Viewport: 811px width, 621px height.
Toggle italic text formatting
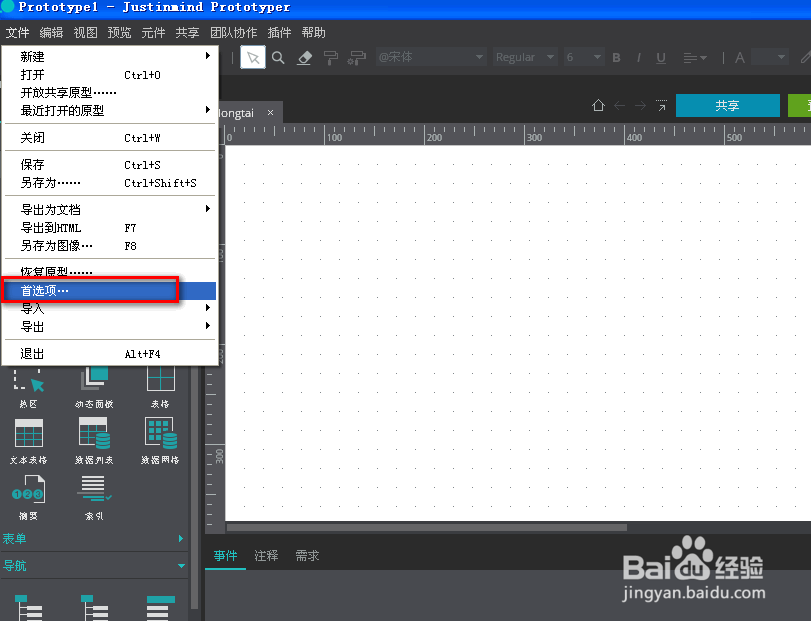(x=639, y=57)
